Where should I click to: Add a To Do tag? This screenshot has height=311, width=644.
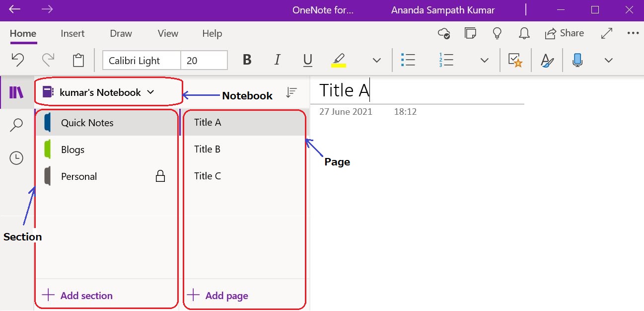515,60
